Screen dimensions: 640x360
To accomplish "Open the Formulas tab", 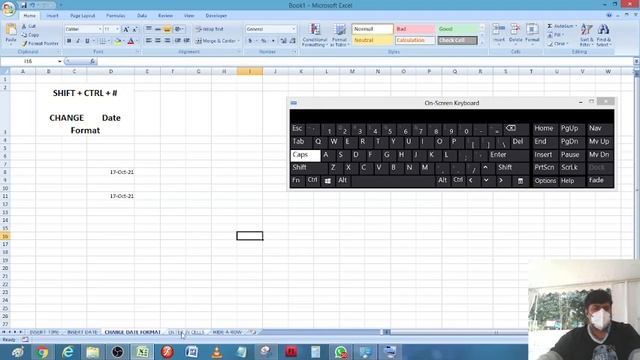I will coord(116,16).
